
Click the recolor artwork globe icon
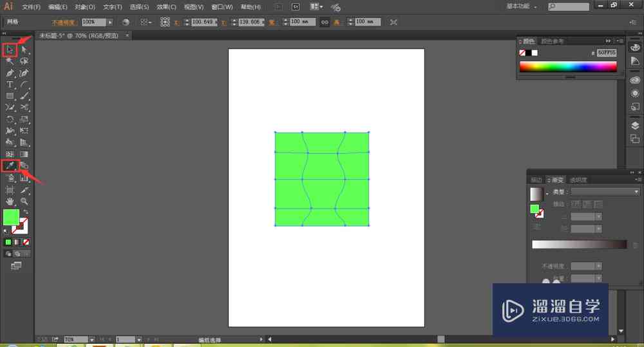coord(126,22)
